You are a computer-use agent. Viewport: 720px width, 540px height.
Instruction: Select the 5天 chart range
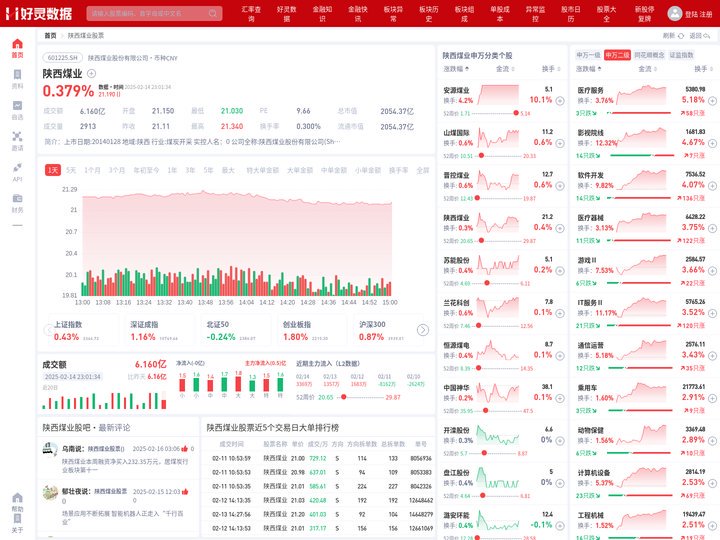[71, 170]
